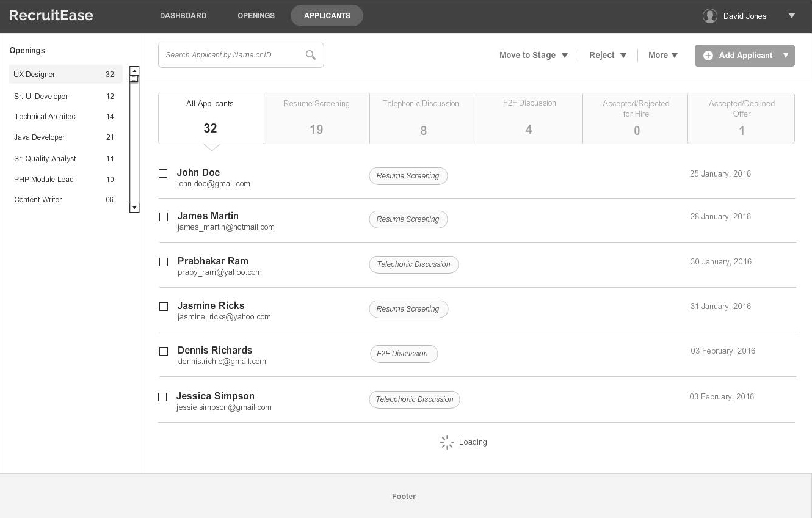Click the applicant search input field
812x518 pixels.
[232, 55]
